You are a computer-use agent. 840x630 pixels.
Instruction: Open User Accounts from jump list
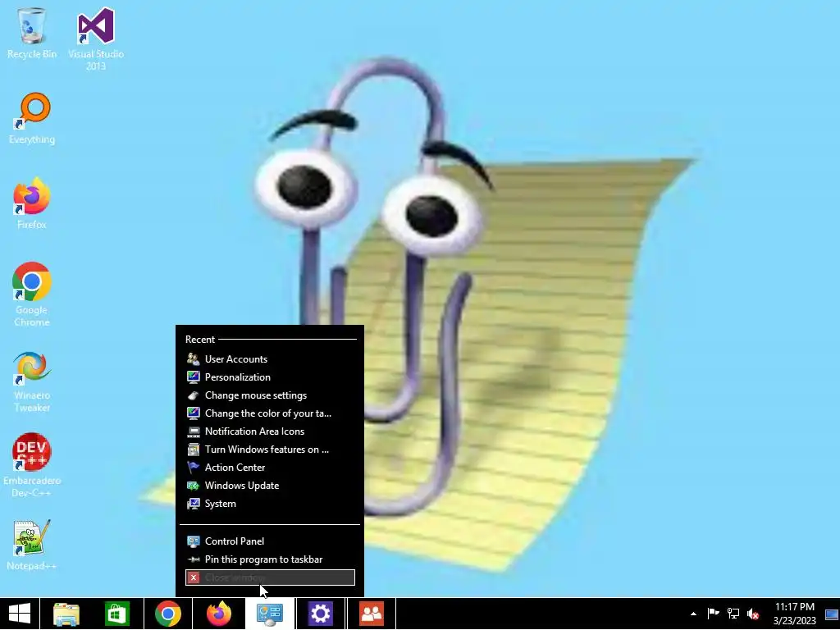[x=270, y=359]
